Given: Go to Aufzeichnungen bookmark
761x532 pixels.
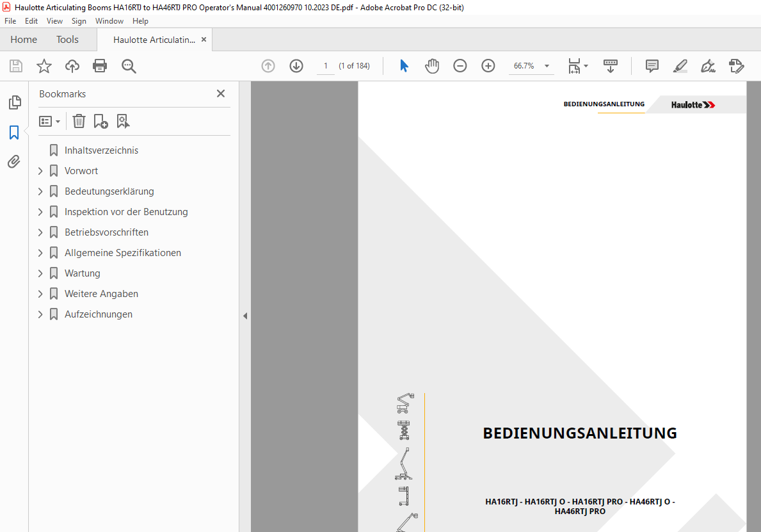Looking at the screenshot, I should coord(99,314).
